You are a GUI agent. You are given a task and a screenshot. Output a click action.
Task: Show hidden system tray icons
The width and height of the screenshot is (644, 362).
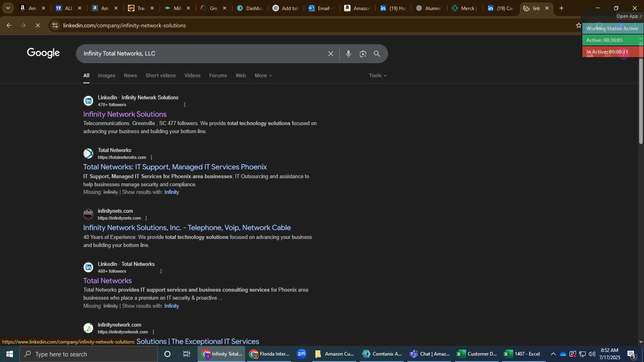pyautogui.click(x=553, y=354)
